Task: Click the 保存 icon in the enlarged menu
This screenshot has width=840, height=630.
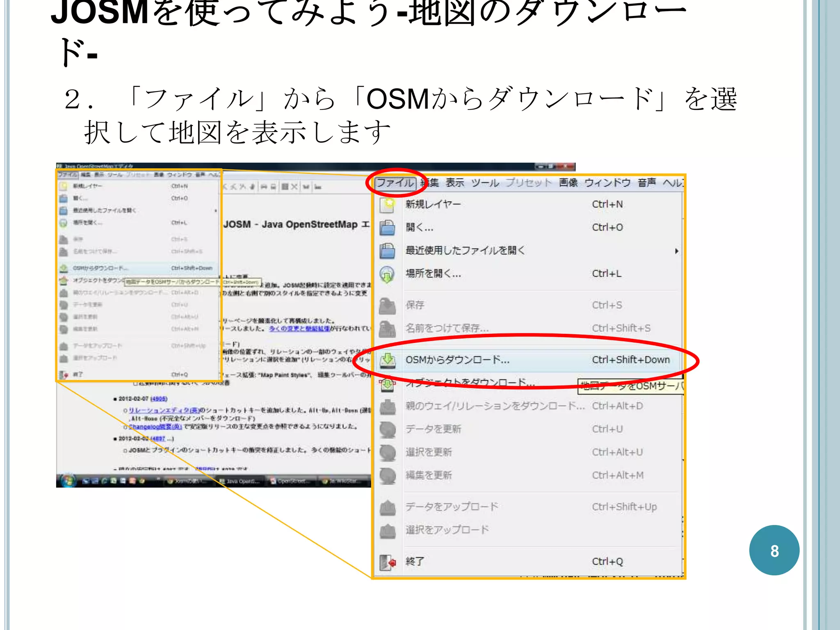Action: [x=387, y=306]
